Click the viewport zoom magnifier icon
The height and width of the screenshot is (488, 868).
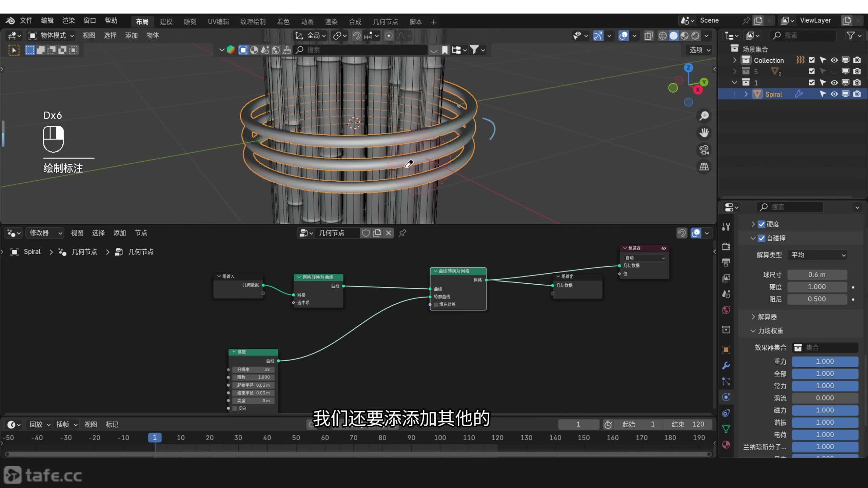click(704, 116)
